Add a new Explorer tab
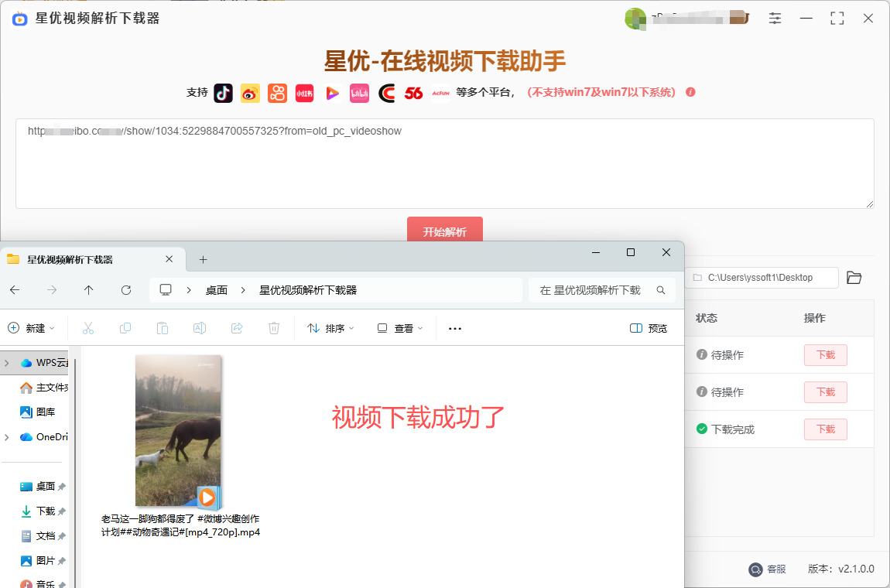 tap(204, 259)
